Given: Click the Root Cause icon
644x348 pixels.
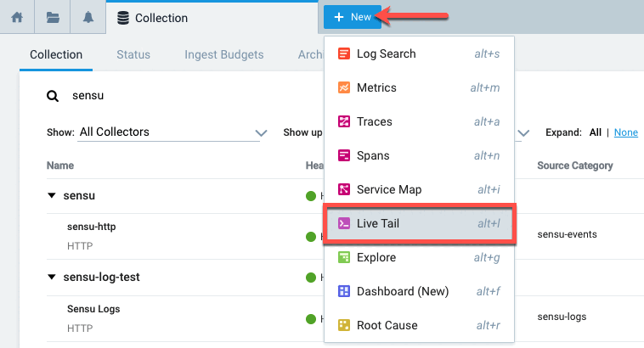Looking at the screenshot, I should tap(344, 325).
